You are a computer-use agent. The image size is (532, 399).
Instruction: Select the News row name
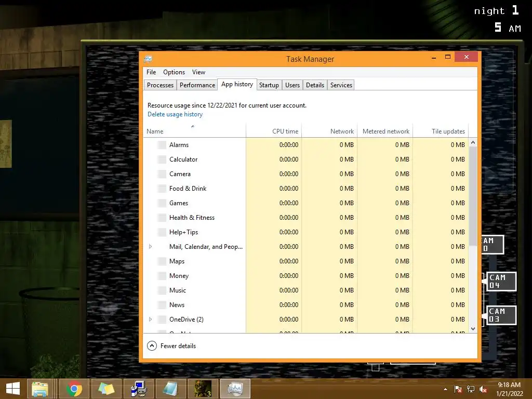(x=177, y=305)
